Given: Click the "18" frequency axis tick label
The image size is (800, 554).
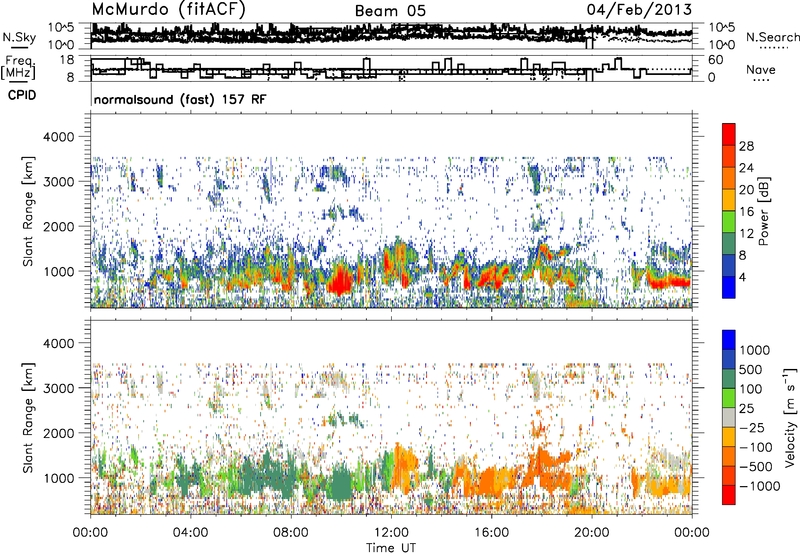Looking at the screenshot, I should tap(66, 60).
